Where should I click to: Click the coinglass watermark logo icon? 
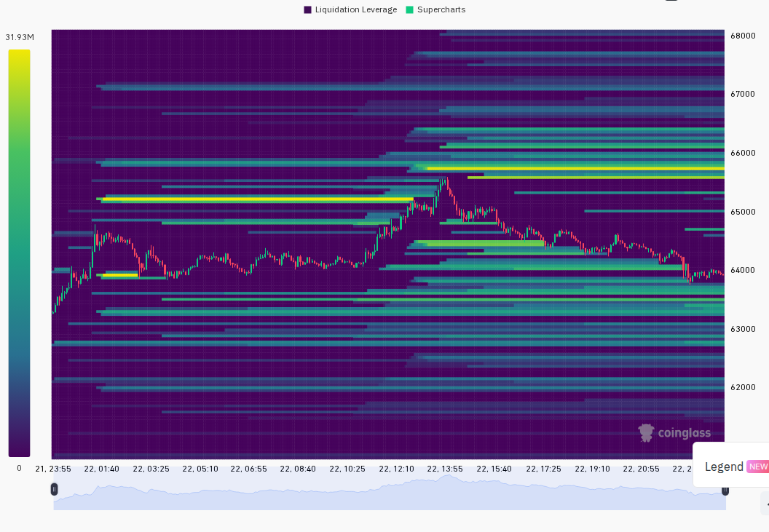646,433
